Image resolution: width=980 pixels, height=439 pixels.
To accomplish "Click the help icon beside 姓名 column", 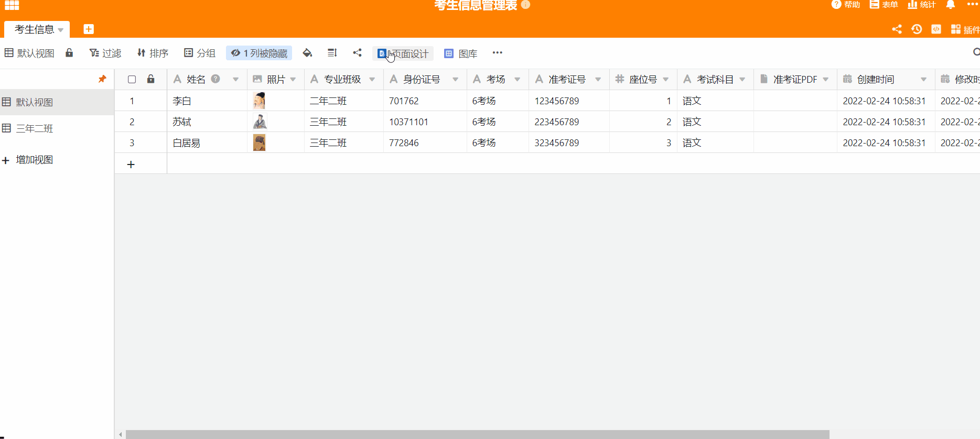I will [x=216, y=79].
